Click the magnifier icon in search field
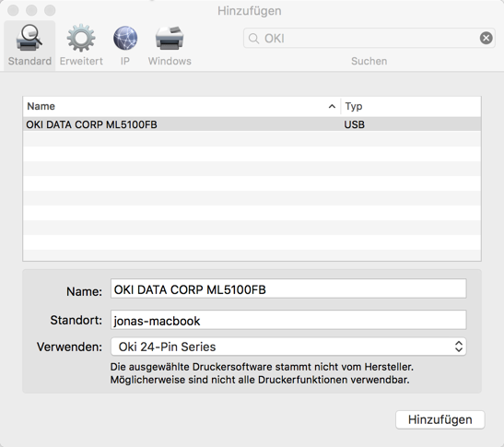 tap(254, 39)
